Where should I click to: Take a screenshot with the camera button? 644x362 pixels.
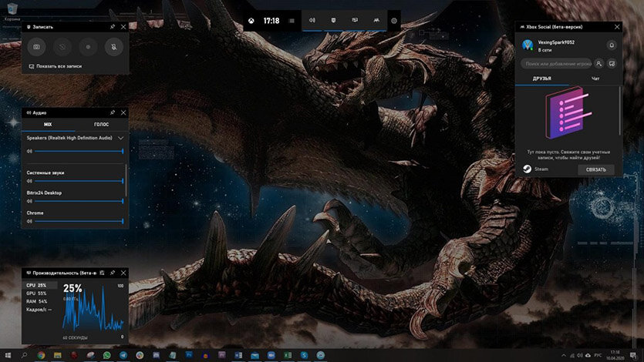click(x=36, y=47)
